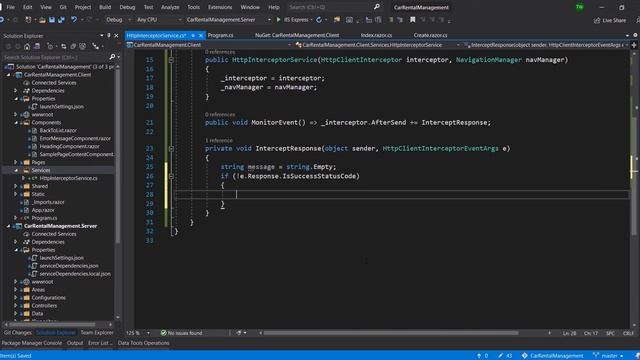640x360 pixels.
Task: Switch to the NuGet: CarRentalManagement.Client tab
Action: [297, 36]
